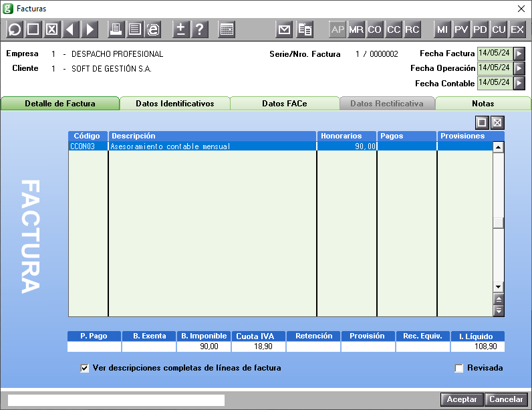
Task: Click the CO toolbar button
Action: [375, 29]
